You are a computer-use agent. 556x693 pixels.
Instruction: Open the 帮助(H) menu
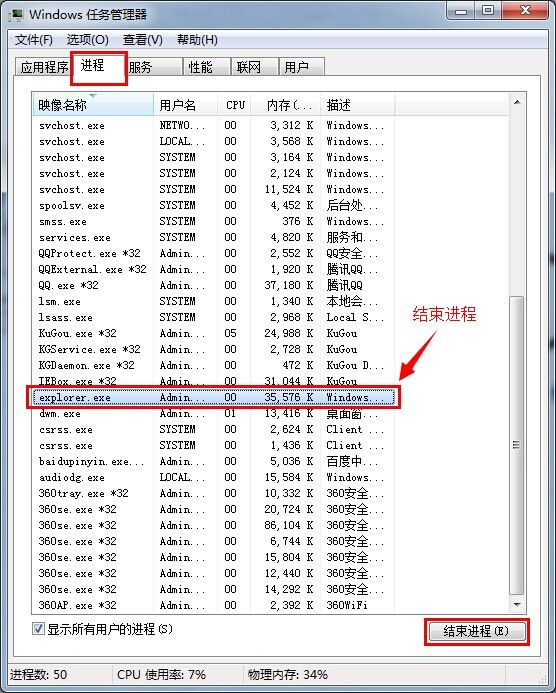(197, 40)
